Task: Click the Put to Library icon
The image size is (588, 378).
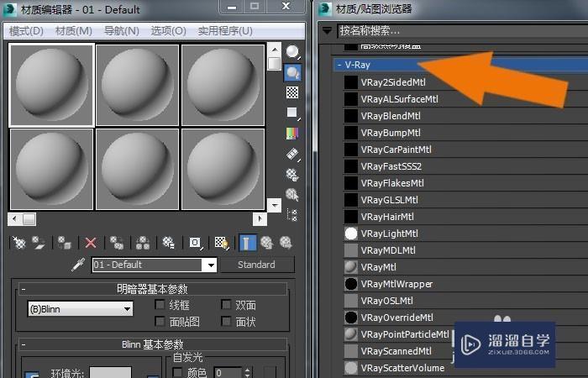Action: pyautogui.click(x=168, y=243)
